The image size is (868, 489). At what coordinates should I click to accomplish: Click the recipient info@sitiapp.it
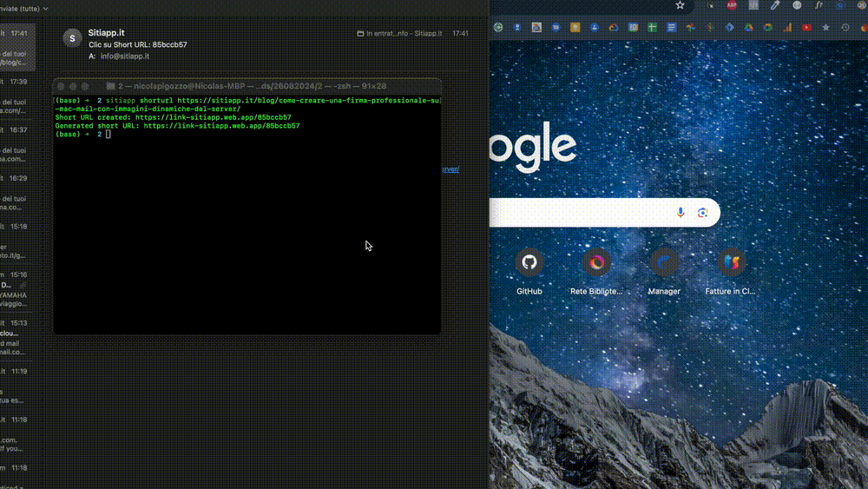pos(124,56)
